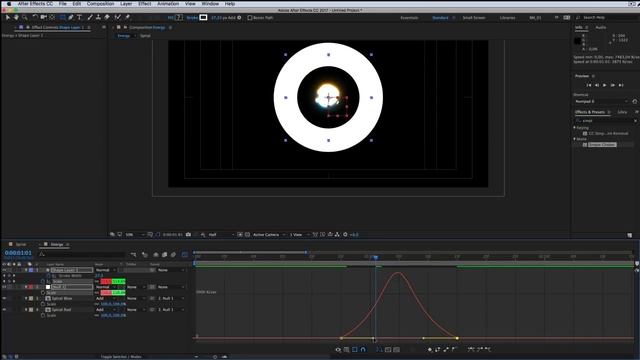This screenshot has width=640, height=360.
Task: Switch to the Small Screen workspace
Action: [x=474, y=18]
